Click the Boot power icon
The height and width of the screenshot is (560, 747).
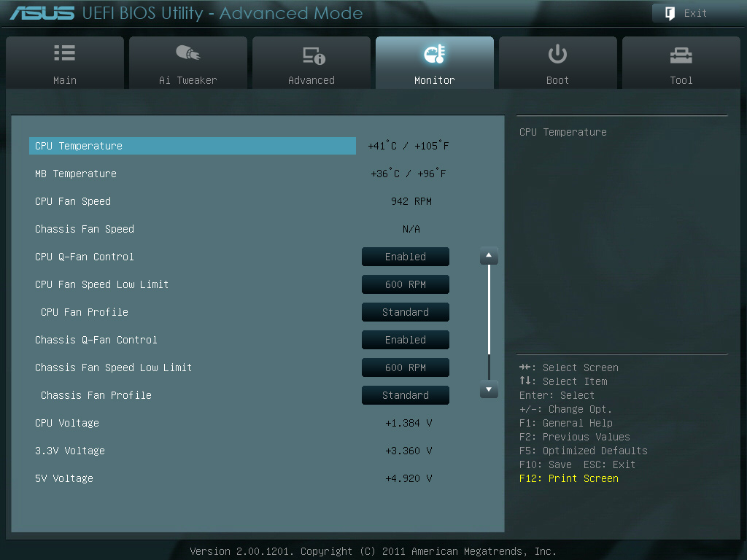point(557,54)
